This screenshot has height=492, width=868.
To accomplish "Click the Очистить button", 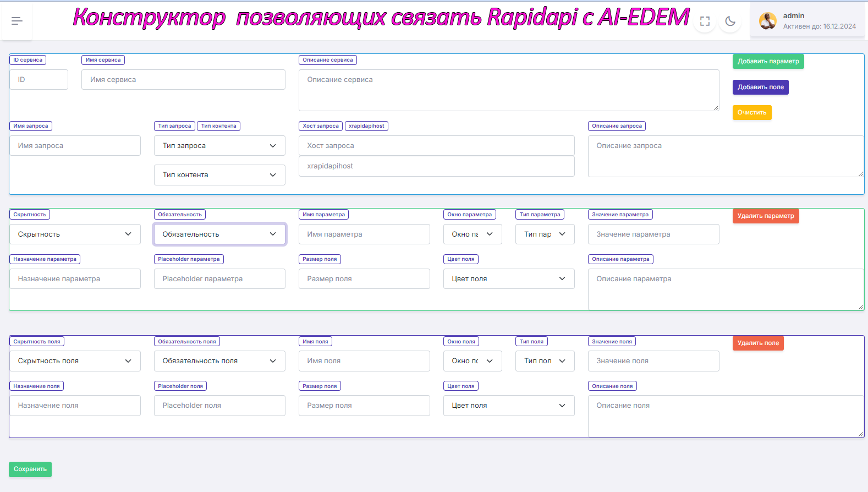I will point(752,112).
